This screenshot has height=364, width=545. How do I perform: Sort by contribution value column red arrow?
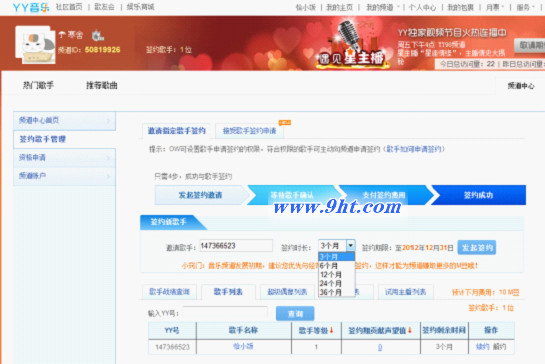(x=410, y=330)
